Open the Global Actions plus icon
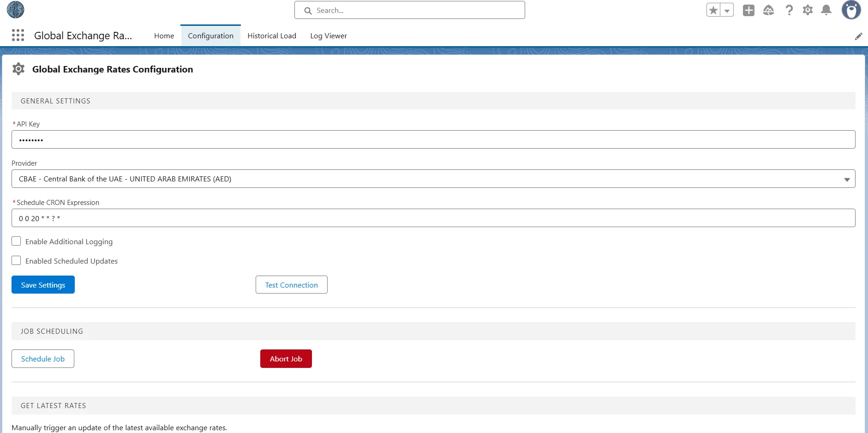The height and width of the screenshot is (433, 868). click(748, 10)
